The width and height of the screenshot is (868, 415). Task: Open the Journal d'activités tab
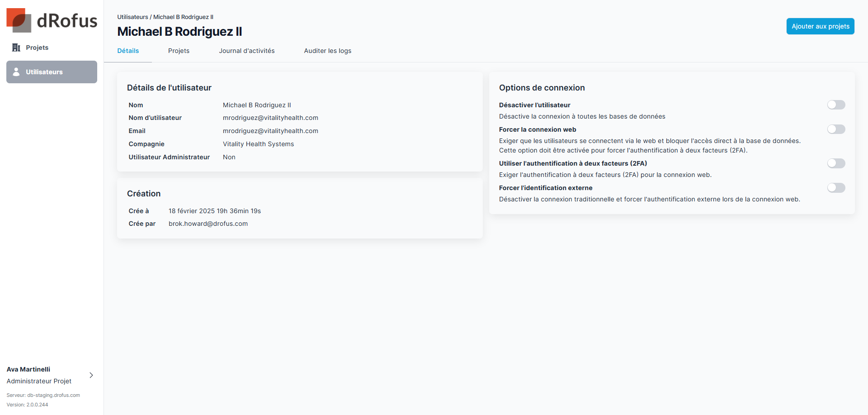247,51
